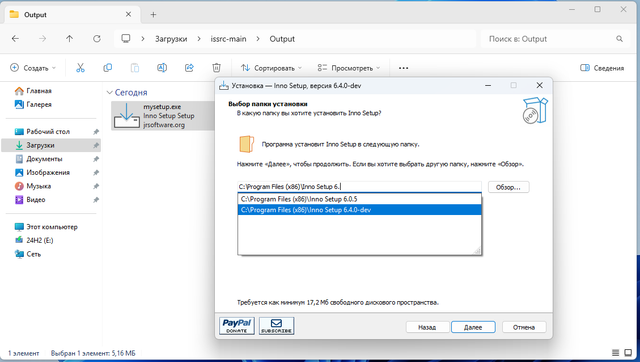Click the monitor icon in address bar

126,38
